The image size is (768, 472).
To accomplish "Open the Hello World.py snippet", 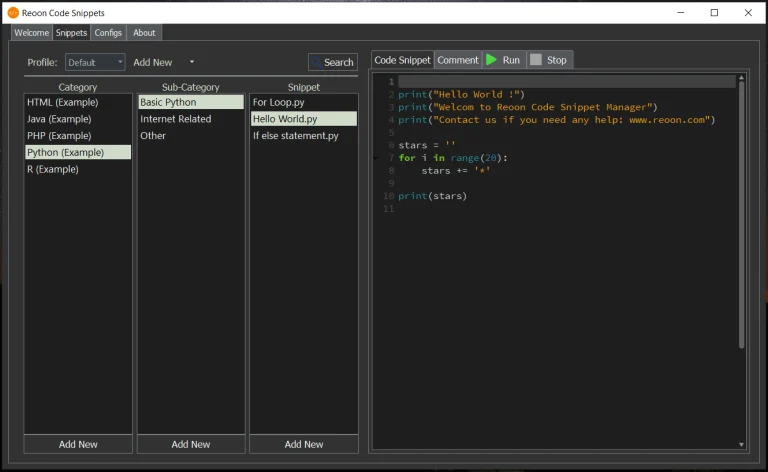I will tap(304, 119).
